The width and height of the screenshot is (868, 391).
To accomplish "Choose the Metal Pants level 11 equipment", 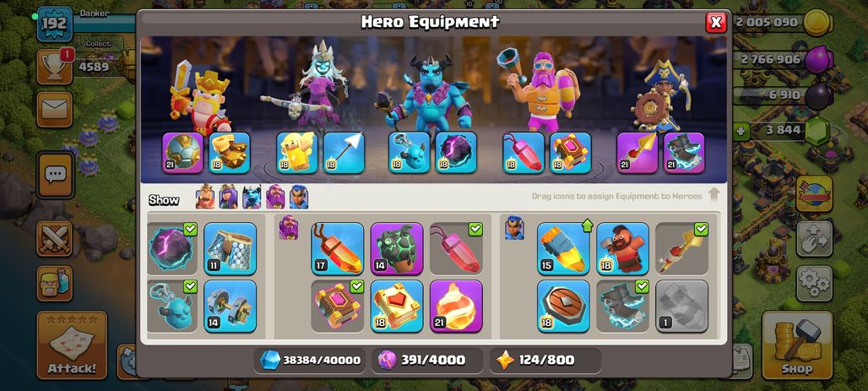I will [x=231, y=248].
